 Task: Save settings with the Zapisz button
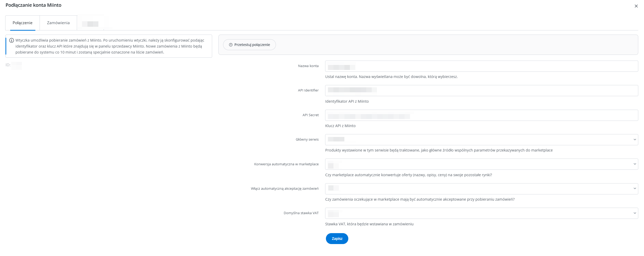337,239
